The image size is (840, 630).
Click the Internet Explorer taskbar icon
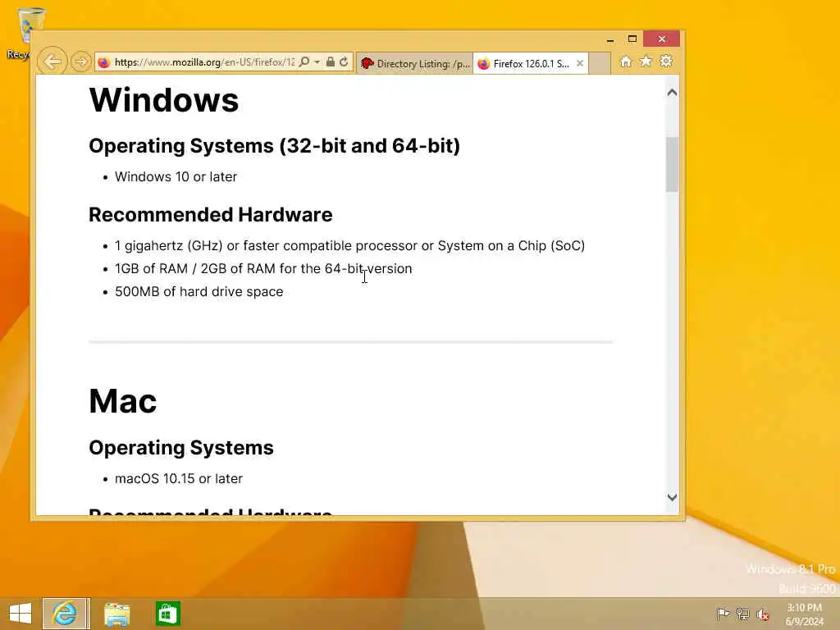coord(65,614)
